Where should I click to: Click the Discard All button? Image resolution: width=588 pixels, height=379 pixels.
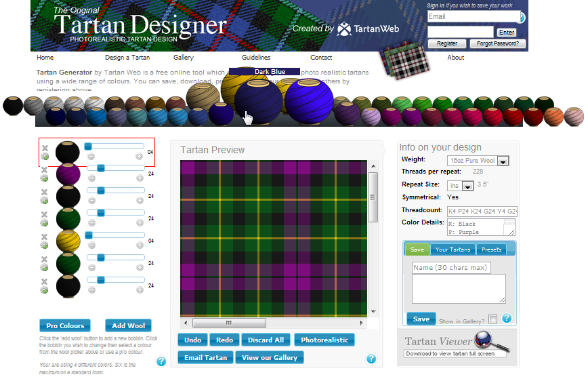266,340
